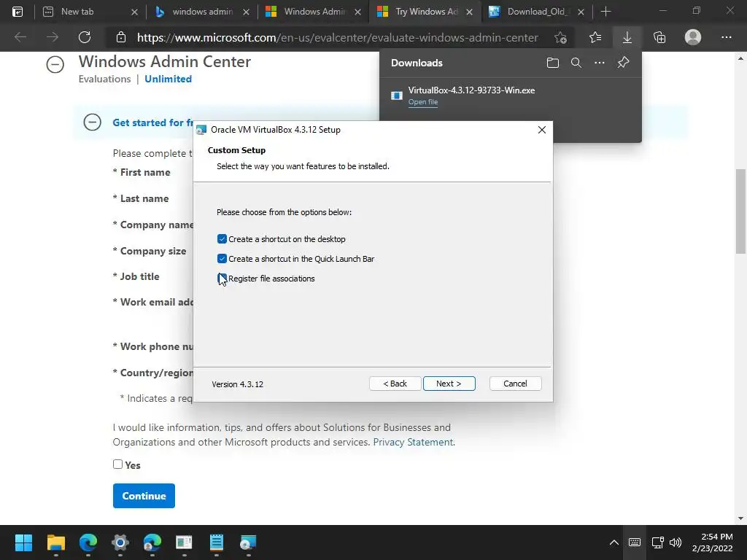Go forward in browser history
The height and width of the screenshot is (560, 747).
53,37
